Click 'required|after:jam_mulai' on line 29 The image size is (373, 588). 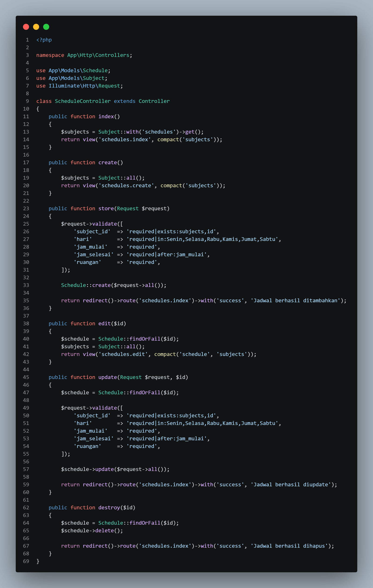coord(166,255)
